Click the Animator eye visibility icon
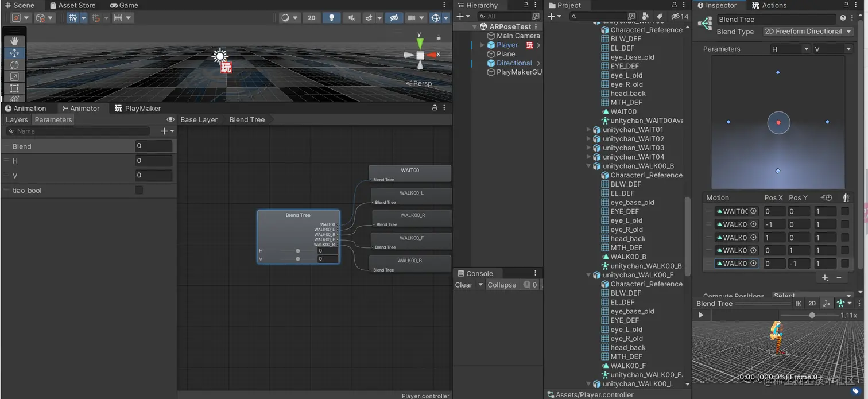This screenshot has width=868, height=399. 170,120
